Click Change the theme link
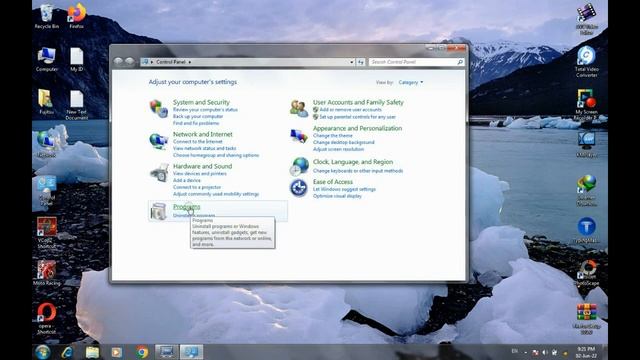Screen dimensions: 640x360 [x=333, y=136]
